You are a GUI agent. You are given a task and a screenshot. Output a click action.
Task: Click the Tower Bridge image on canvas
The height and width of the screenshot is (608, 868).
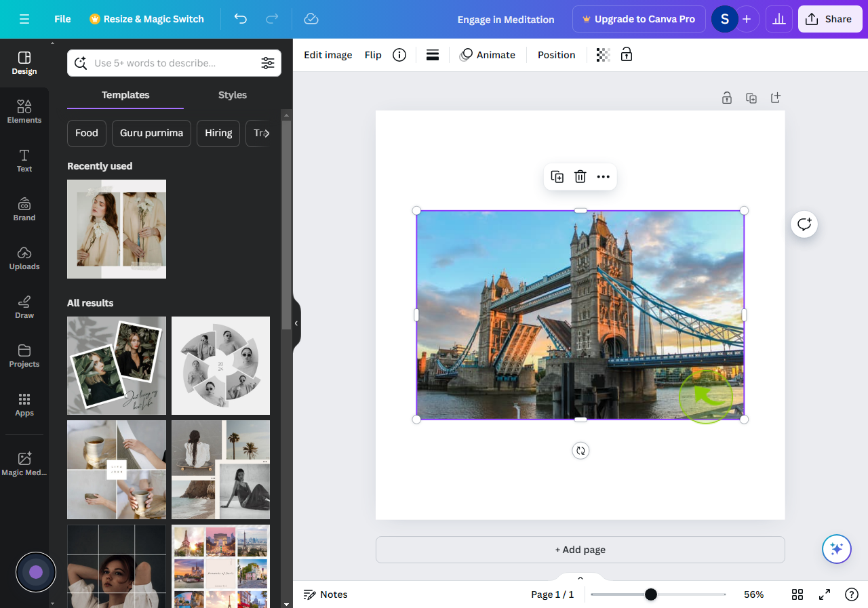pos(580,315)
